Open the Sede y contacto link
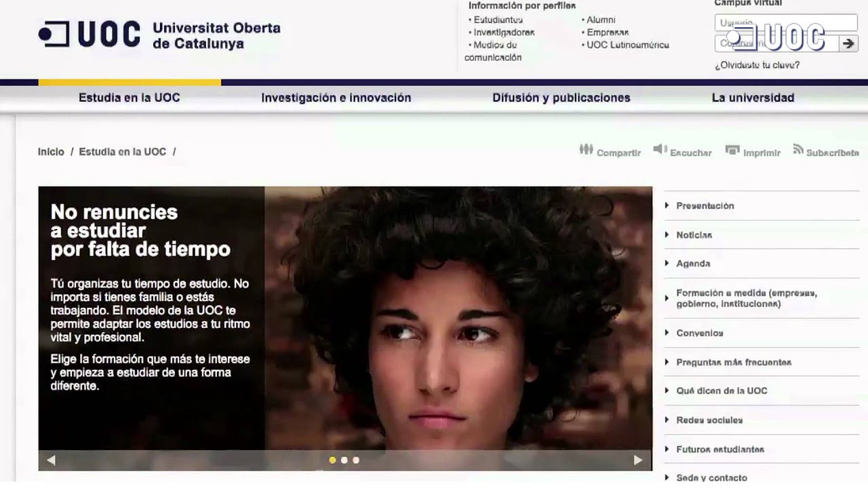The height and width of the screenshot is (488, 868). click(711, 478)
